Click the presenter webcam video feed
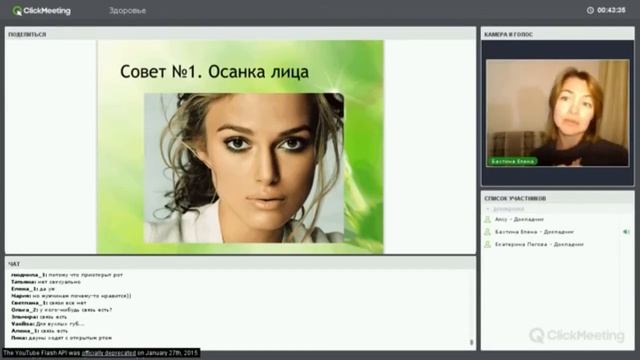Image resolution: width=640 pixels, height=360 pixels. coord(558,113)
